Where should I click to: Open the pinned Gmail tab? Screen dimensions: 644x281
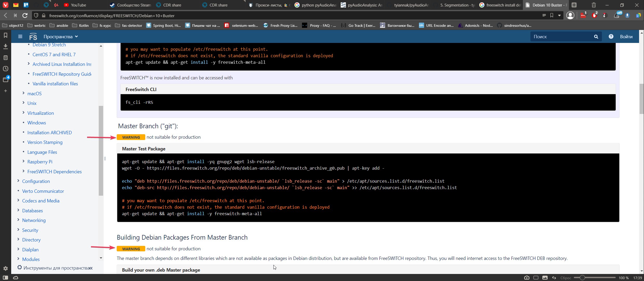tap(16, 5)
